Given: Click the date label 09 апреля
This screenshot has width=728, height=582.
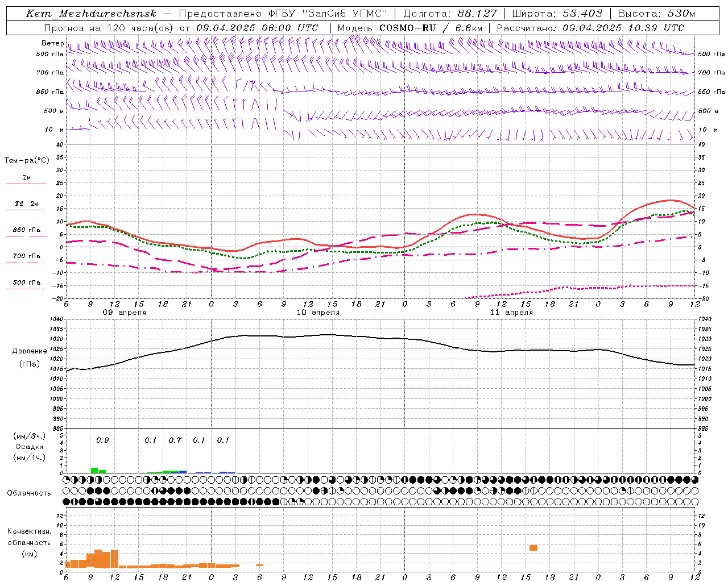Looking at the screenshot, I should click(124, 313).
